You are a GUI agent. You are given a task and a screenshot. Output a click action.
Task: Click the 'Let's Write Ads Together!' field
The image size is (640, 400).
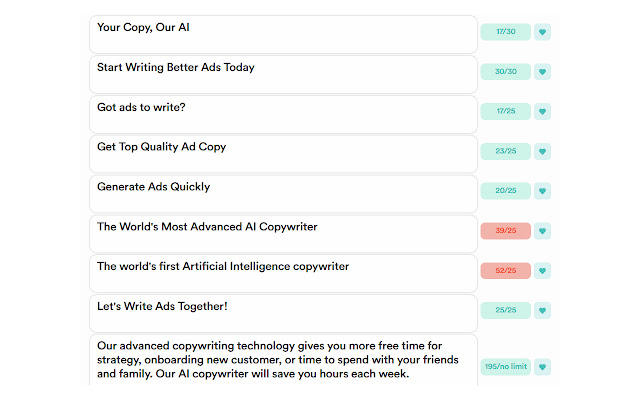point(283,312)
